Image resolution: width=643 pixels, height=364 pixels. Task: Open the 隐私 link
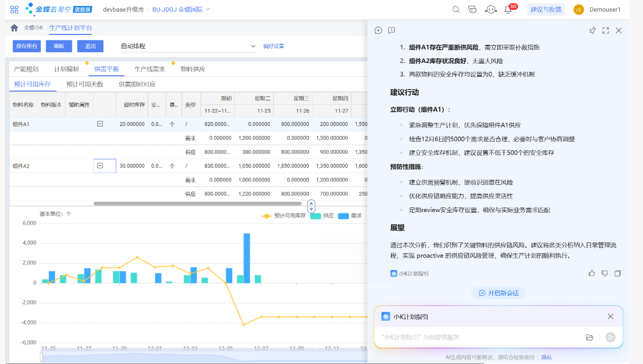coord(547,358)
